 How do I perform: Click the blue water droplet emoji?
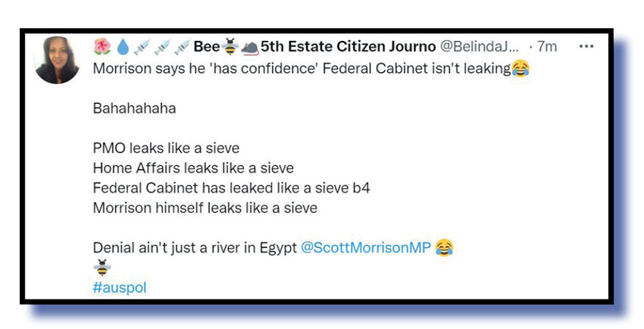click(x=121, y=47)
